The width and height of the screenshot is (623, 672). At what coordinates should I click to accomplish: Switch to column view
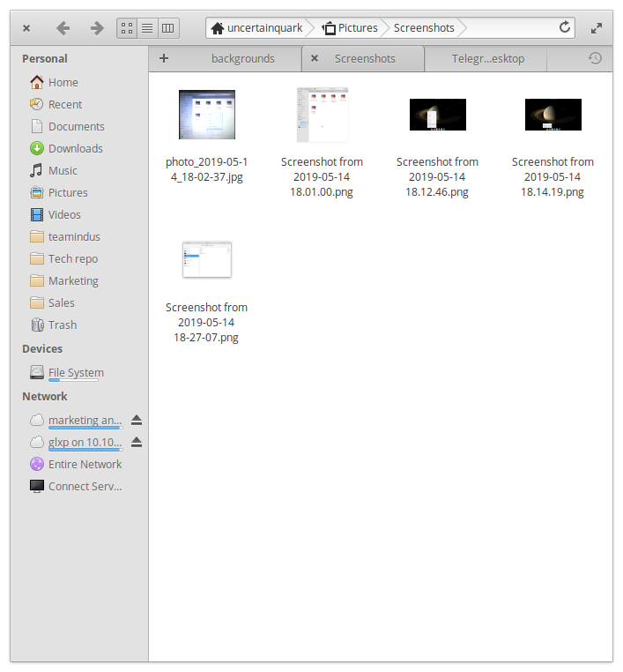click(167, 28)
